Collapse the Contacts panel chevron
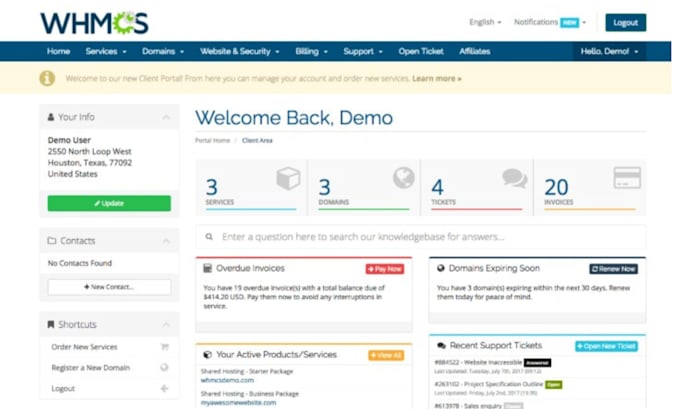 click(166, 241)
